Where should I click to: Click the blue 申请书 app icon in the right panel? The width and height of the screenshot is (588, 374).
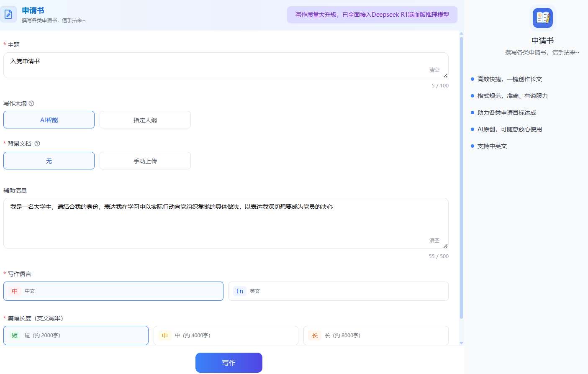(x=543, y=18)
